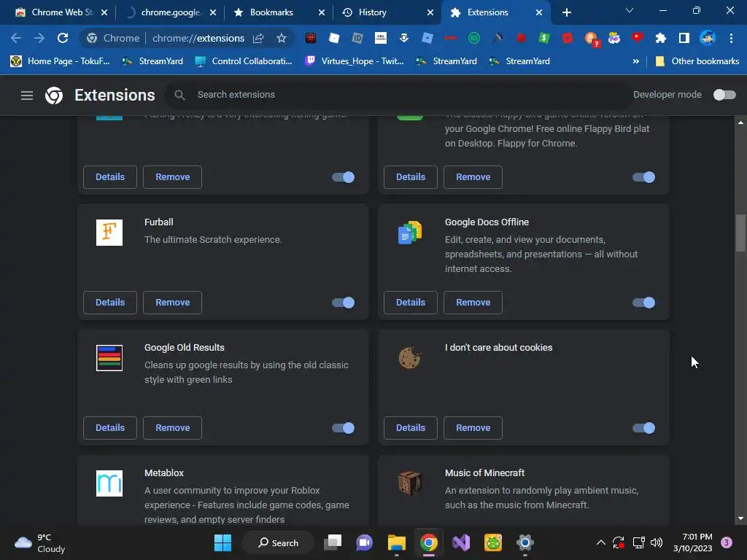Open the Virtues_Hope Twitch bookmark
This screenshot has height=560, width=747.
click(x=355, y=61)
